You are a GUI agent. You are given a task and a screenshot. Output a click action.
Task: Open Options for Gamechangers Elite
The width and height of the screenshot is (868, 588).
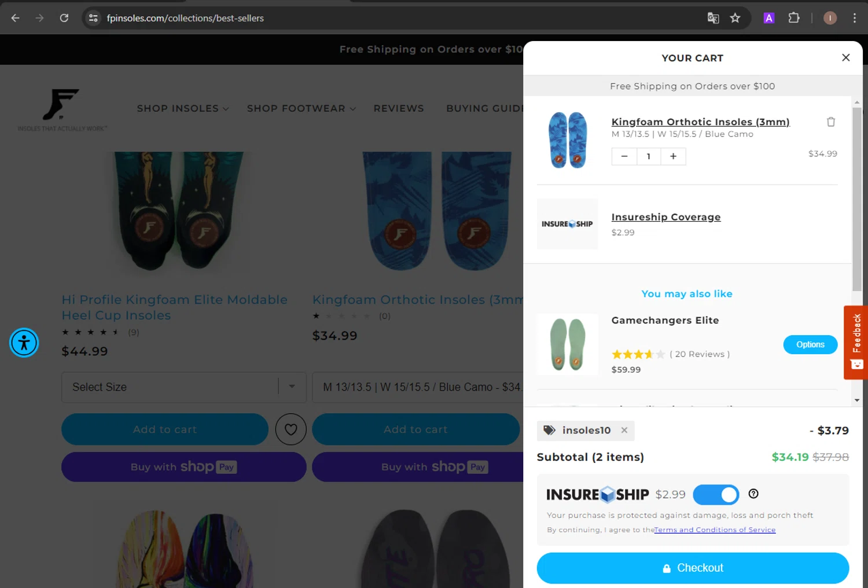pos(810,344)
